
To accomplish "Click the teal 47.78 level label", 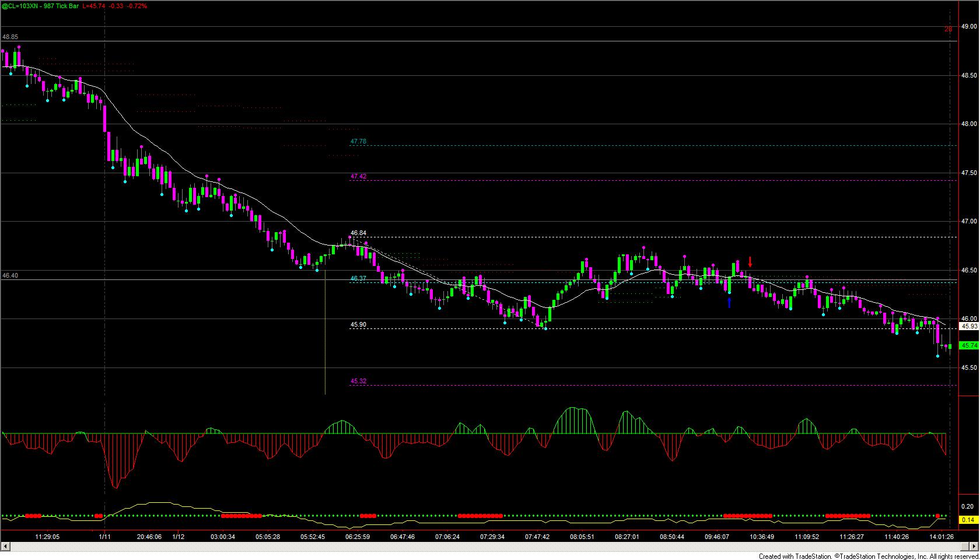I will (358, 141).
